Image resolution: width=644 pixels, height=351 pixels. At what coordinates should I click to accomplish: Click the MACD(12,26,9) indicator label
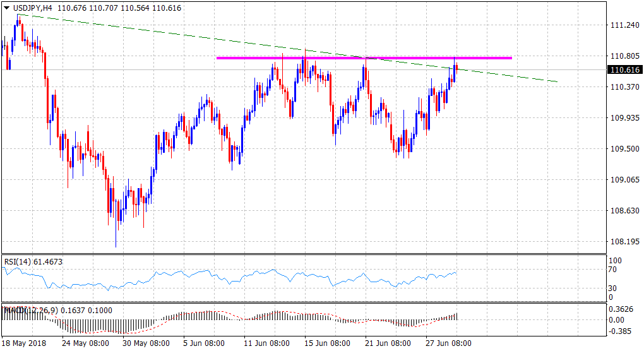tap(30, 310)
